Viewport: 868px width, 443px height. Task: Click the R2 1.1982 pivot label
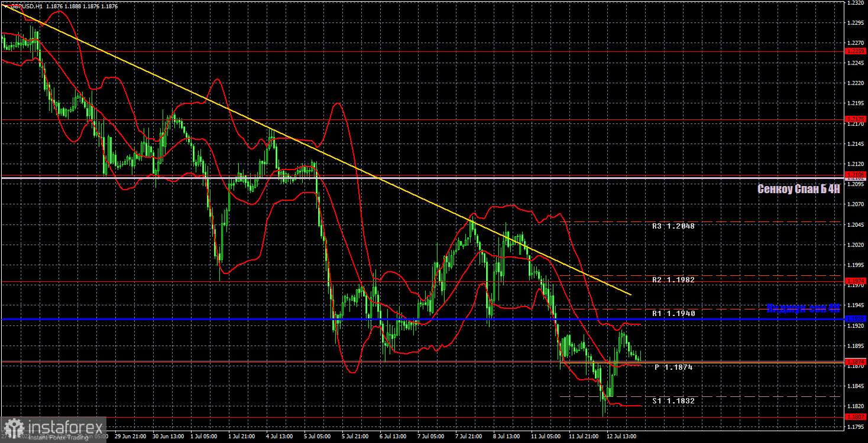(673, 279)
